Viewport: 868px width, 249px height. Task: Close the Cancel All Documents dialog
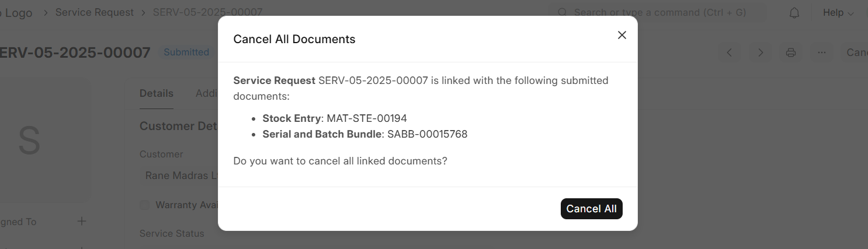(622, 35)
